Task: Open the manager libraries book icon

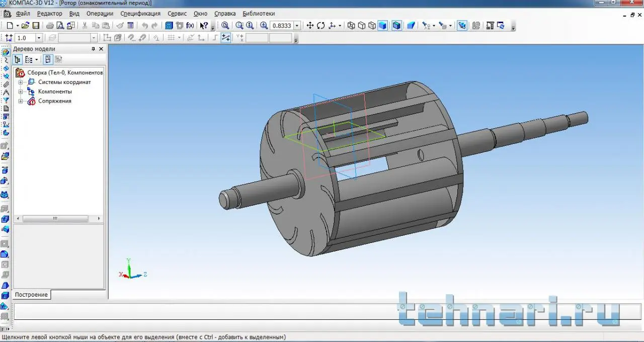Action: coord(169,25)
